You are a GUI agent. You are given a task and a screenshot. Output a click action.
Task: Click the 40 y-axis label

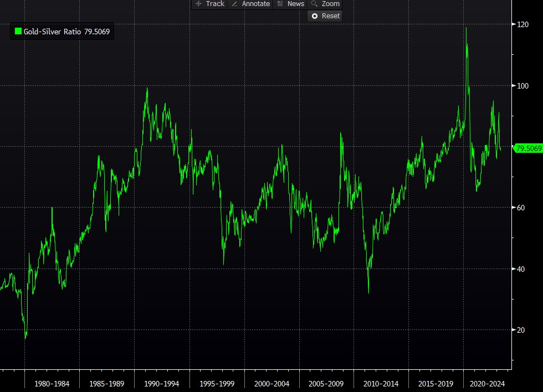[520, 269]
